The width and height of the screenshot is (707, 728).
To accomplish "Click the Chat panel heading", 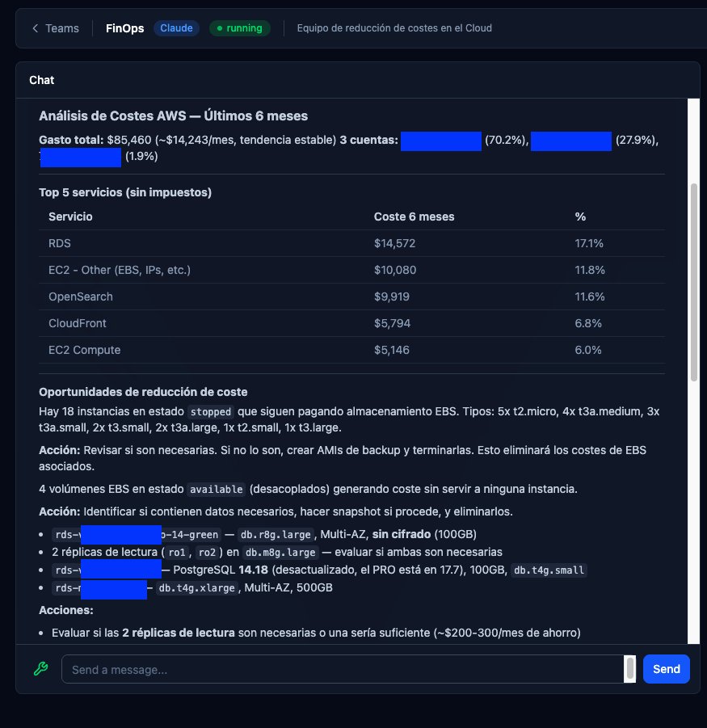I will pos(42,80).
